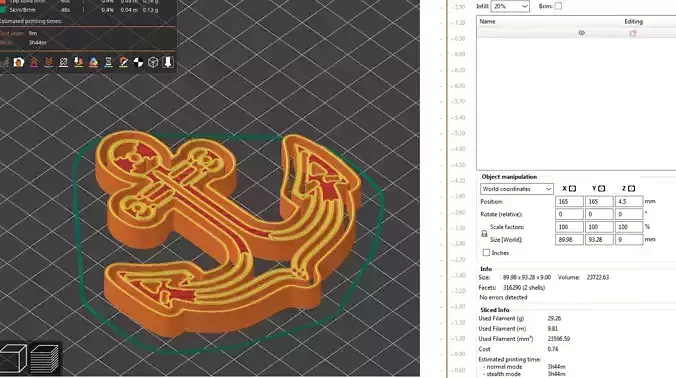Image resolution: width=676 pixels, height=378 pixels.
Task: Click the normal mode time 3h44m
Action: [557, 366]
